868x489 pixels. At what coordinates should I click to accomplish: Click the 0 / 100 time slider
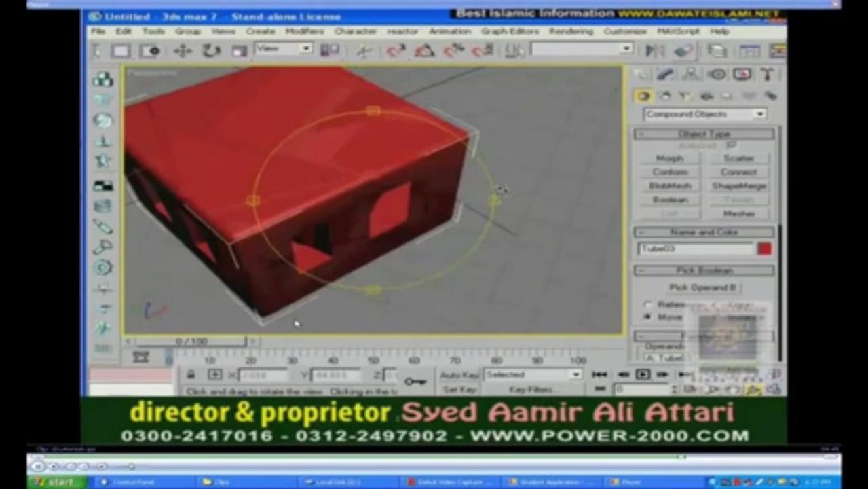tap(192, 342)
